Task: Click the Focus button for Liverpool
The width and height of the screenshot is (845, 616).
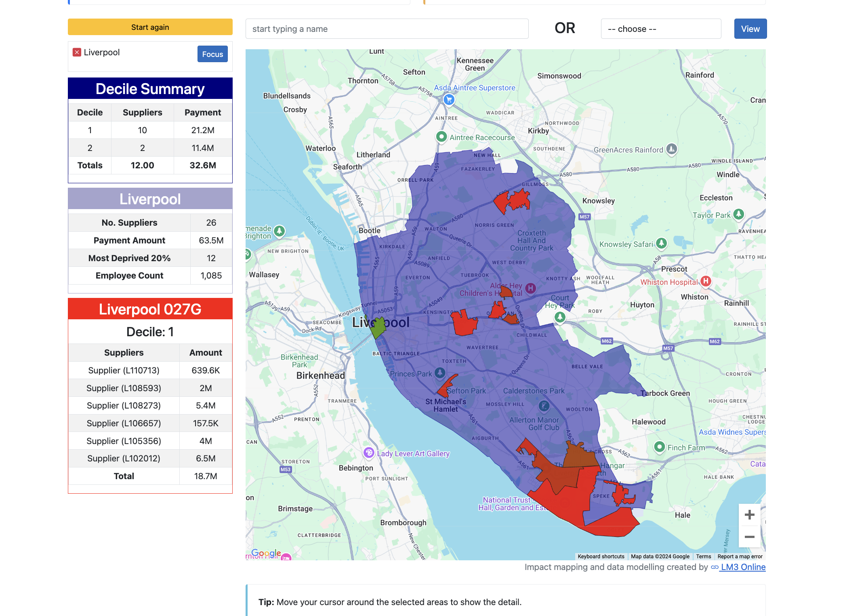Action: click(x=212, y=54)
